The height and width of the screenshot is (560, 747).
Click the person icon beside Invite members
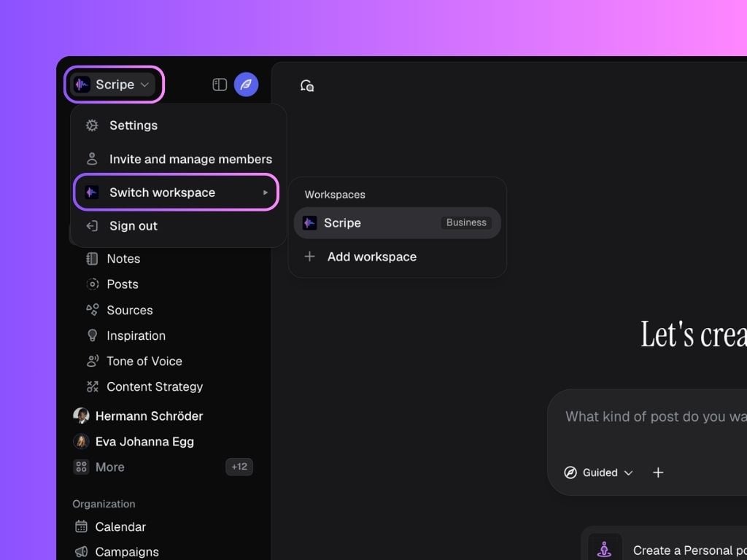tap(92, 159)
